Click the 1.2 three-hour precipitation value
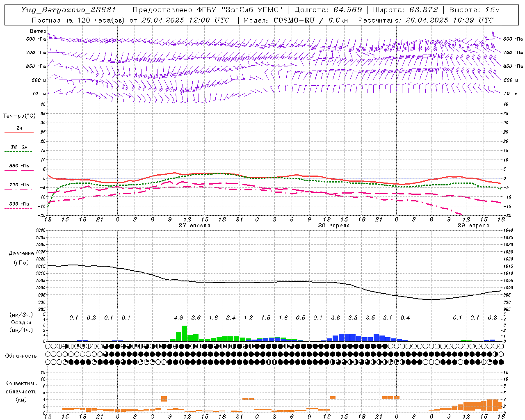 (248, 317)
